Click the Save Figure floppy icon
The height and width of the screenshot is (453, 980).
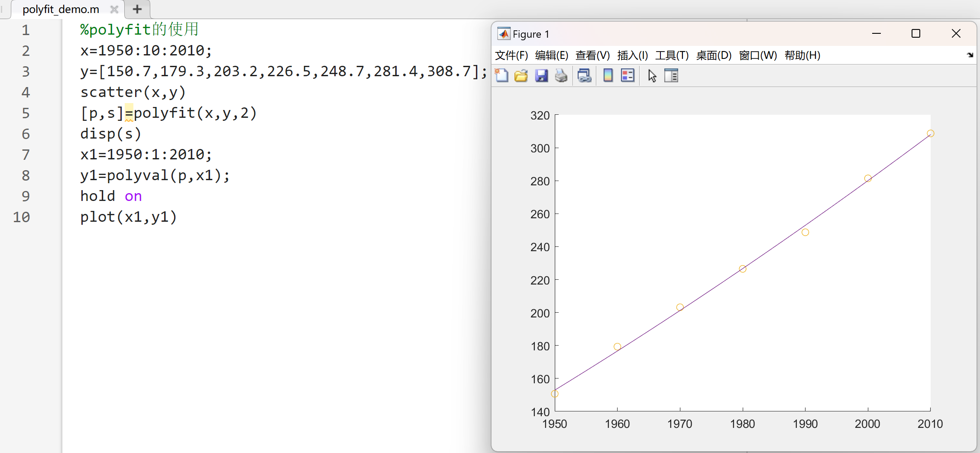[541, 76]
